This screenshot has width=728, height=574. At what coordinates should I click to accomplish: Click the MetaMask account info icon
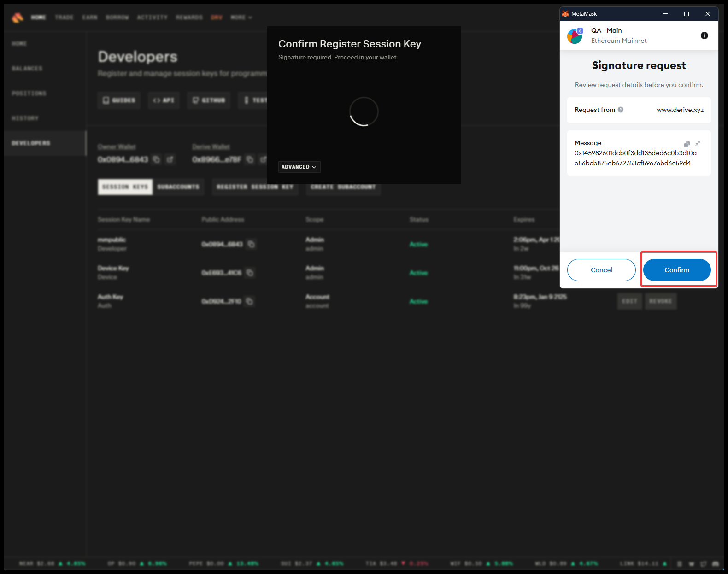[x=704, y=35]
